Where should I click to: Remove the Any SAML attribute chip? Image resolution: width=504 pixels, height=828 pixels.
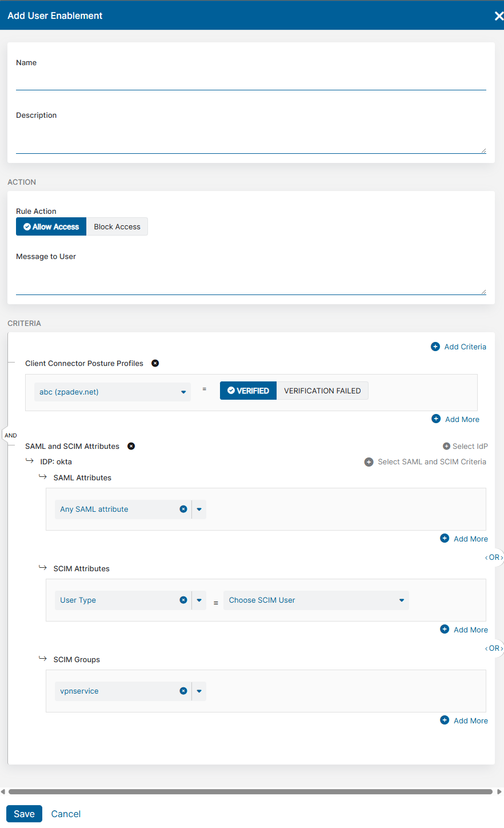click(x=183, y=509)
